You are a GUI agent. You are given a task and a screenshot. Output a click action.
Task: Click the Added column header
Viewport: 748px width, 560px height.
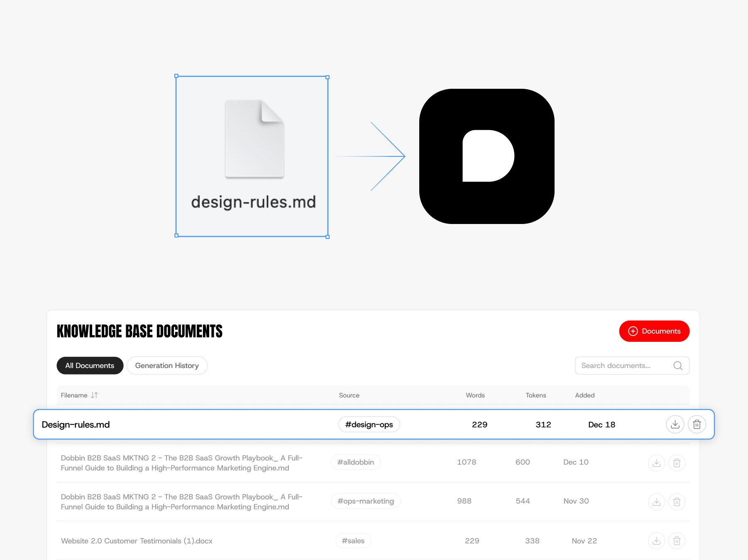tap(585, 395)
